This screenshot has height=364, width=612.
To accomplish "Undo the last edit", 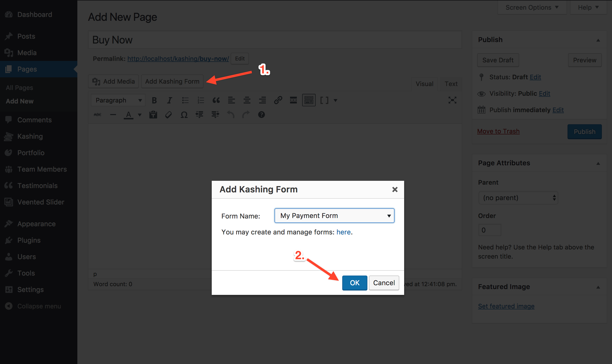I will click(x=231, y=115).
